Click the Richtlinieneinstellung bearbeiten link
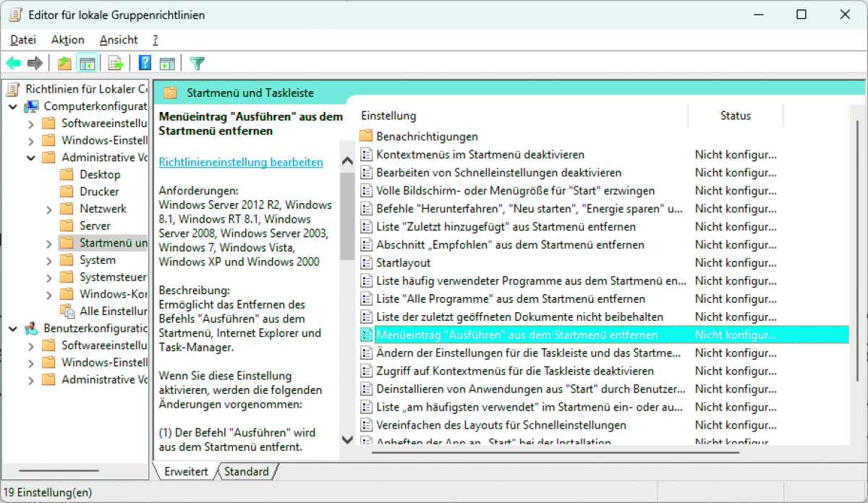This screenshot has width=868, height=503. tap(241, 162)
